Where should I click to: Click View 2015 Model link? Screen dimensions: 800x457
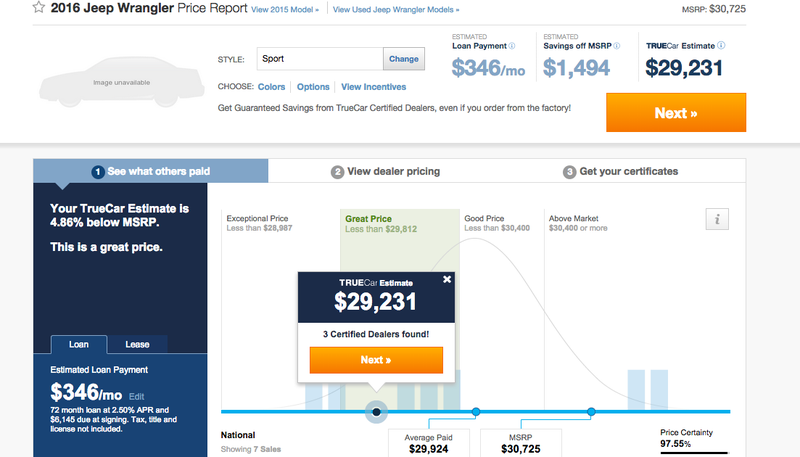coord(285,10)
